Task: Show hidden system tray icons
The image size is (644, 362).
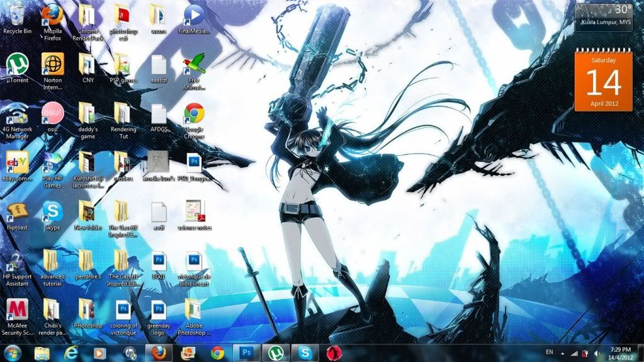Action: (x=562, y=353)
